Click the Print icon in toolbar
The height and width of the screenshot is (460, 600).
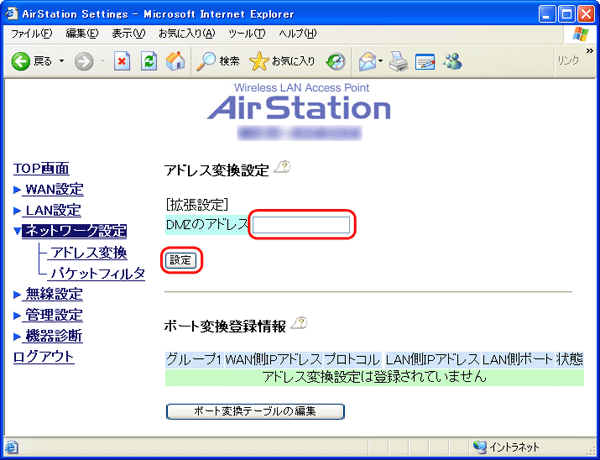pyautogui.click(x=398, y=61)
